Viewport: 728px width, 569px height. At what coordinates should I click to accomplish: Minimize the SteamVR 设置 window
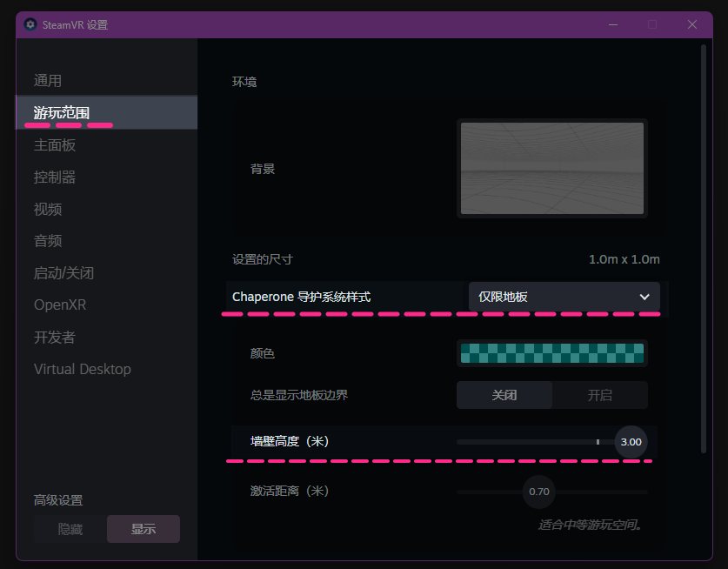613,24
